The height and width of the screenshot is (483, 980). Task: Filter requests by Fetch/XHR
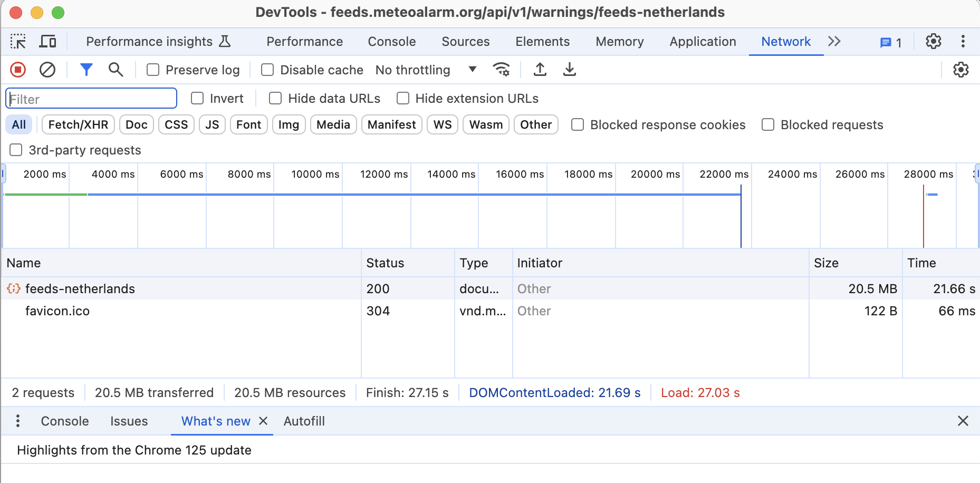(x=78, y=125)
